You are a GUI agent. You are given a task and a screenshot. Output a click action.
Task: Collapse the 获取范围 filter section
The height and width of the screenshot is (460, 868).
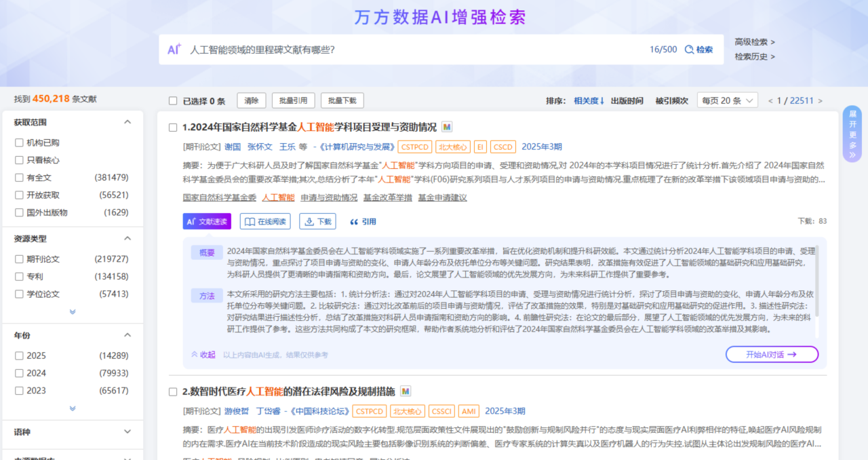coord(127,122)
